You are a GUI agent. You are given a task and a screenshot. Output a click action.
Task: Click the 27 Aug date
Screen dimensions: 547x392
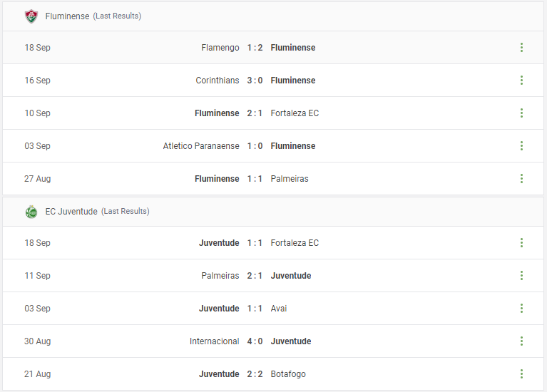tap(37, 179)
